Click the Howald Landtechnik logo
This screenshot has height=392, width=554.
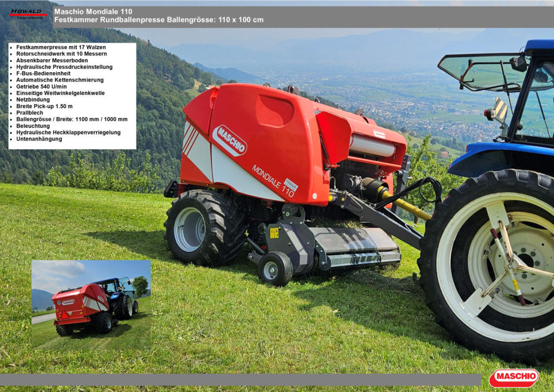point(28,13)
